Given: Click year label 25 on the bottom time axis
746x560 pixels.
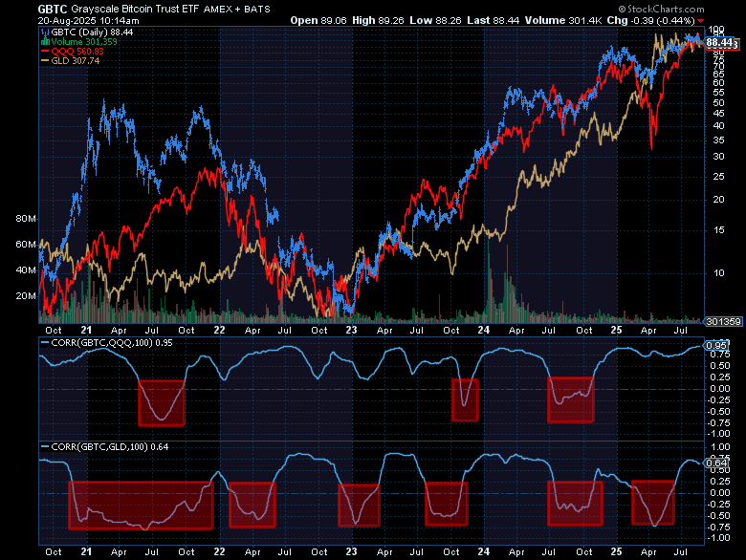Looking at the screenshot, I should tap(616, 552).
